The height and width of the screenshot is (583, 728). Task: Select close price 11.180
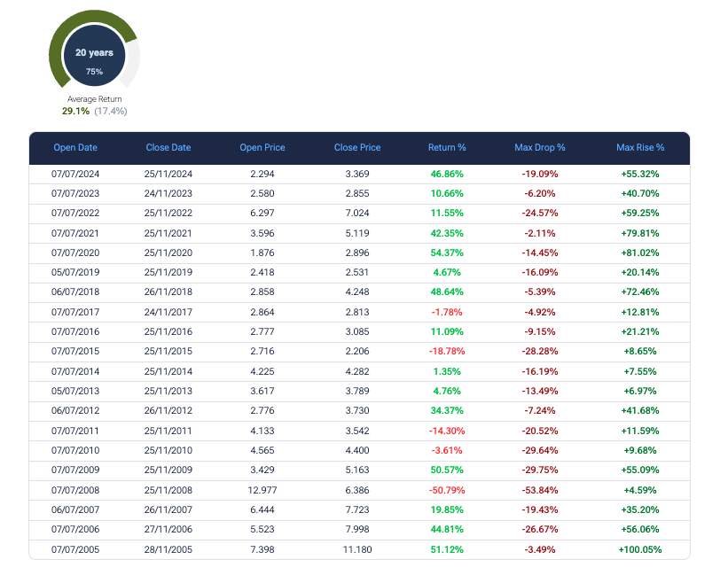pos(357,549)
